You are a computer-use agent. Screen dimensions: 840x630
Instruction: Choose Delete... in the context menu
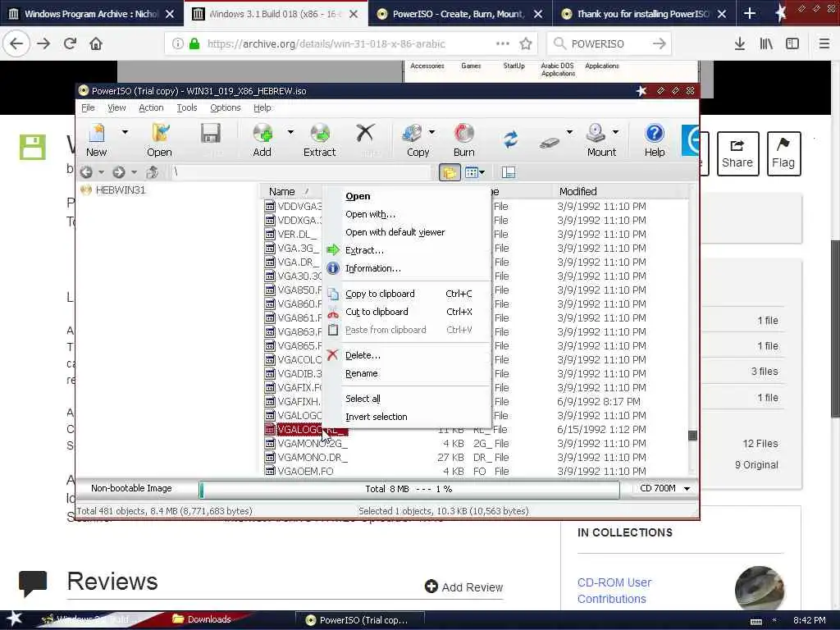click(x=409, y=355)
